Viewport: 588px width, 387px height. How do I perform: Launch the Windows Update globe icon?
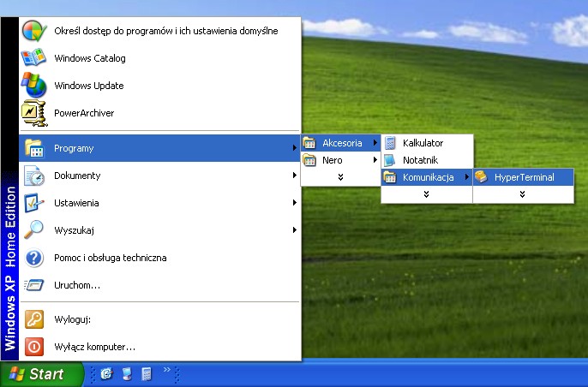[x=34, y=86]
